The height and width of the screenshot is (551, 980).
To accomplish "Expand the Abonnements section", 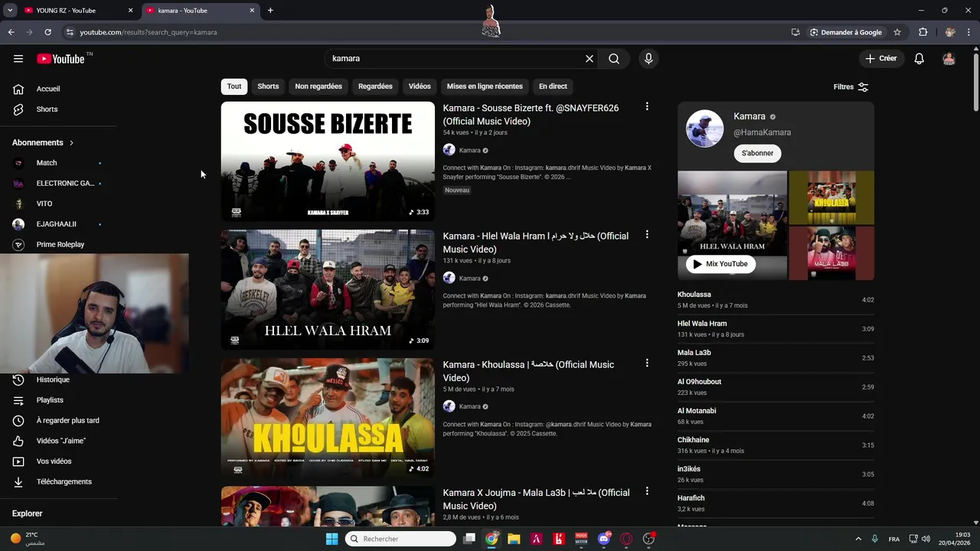I will point(44,142).
